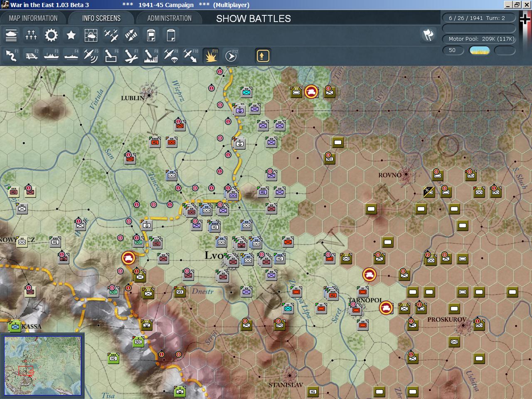Open the Order of Battle screen icon

11,35
